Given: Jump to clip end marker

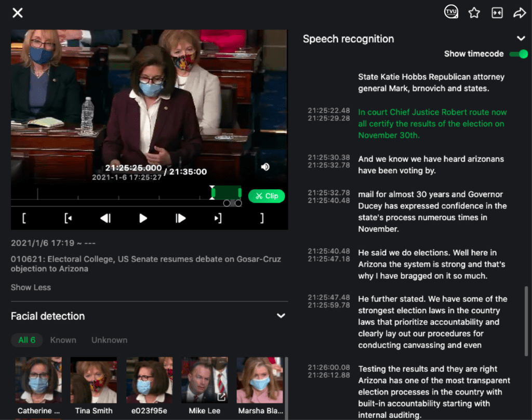Looking at the screenshot, I should (218, 218).
